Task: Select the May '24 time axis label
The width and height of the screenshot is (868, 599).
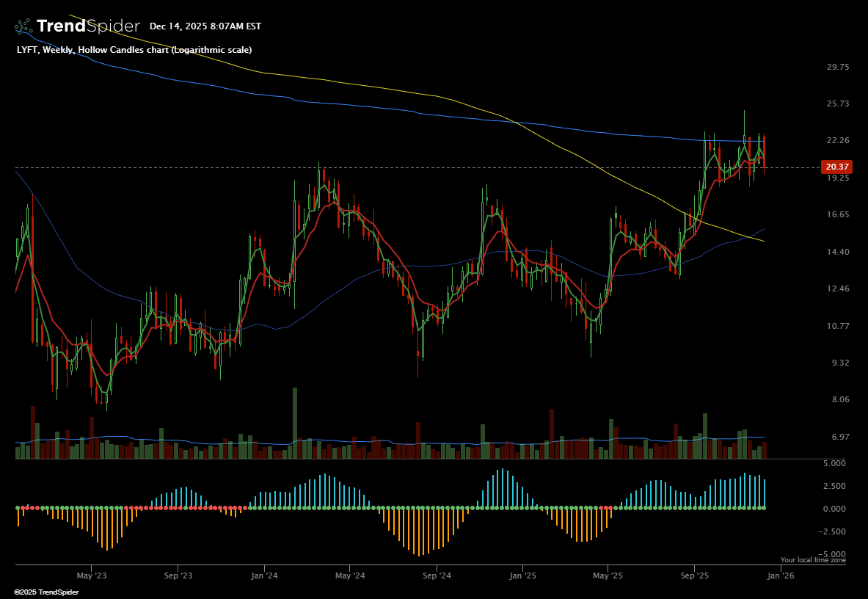Action: (350, 576)
